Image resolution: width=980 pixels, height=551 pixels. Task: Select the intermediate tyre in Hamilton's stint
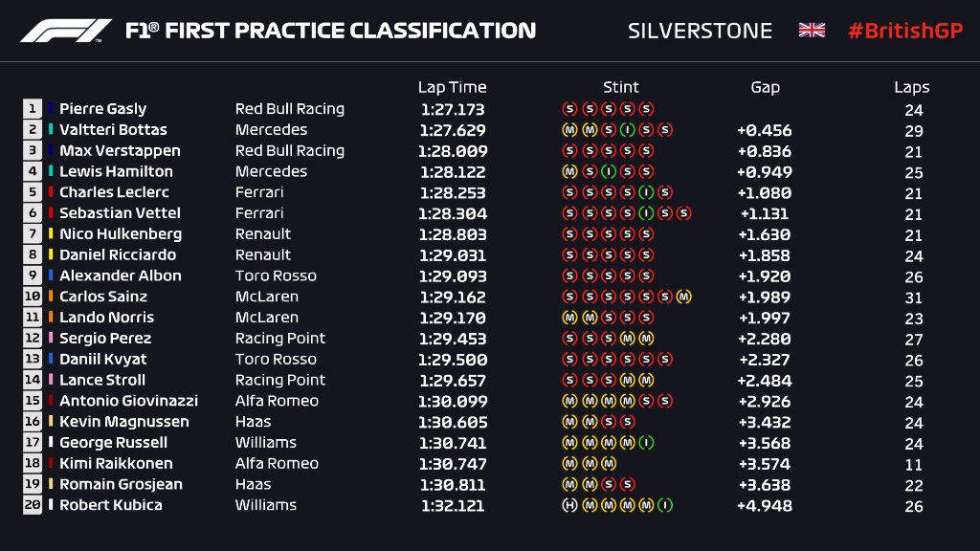click(x=608, y=172)
